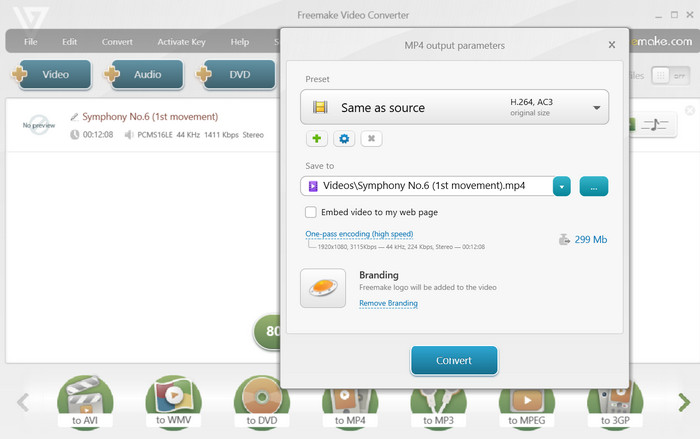Image resolution: width=700 pixels, height=439 pixels.
Task: Click the output size estimate icon
Action: 564,239
